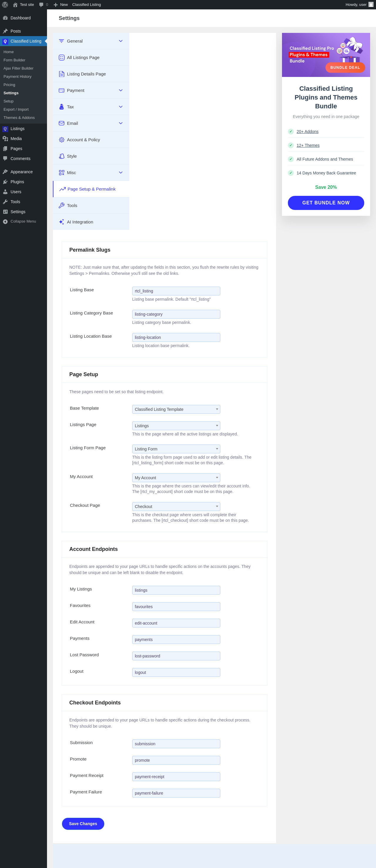
Task: Follow the 20+ Addons link
Action: point(307,132)
